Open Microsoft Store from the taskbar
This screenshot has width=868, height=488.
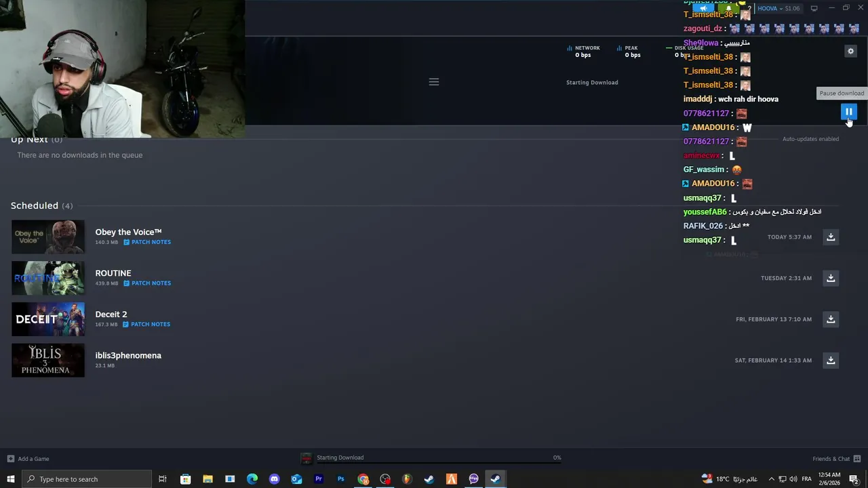[185, 479]
